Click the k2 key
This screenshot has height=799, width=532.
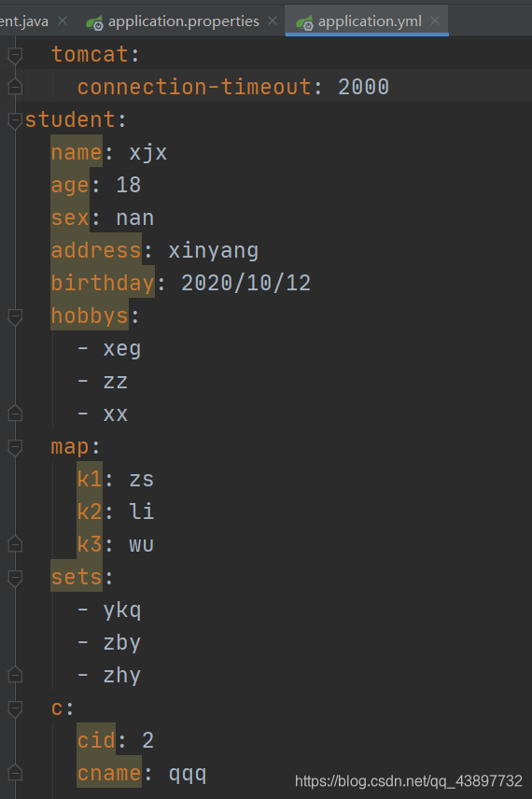[x=90, y=512]
